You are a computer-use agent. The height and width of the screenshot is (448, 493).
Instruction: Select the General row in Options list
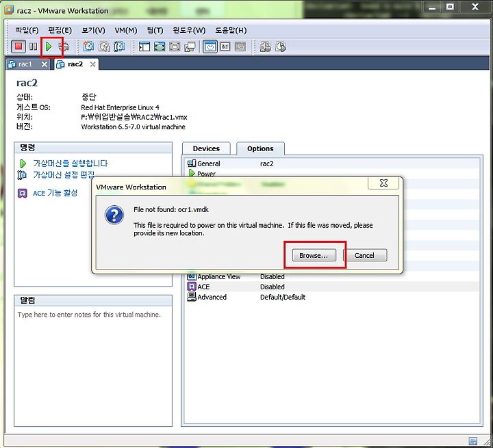tap(331, 163)
